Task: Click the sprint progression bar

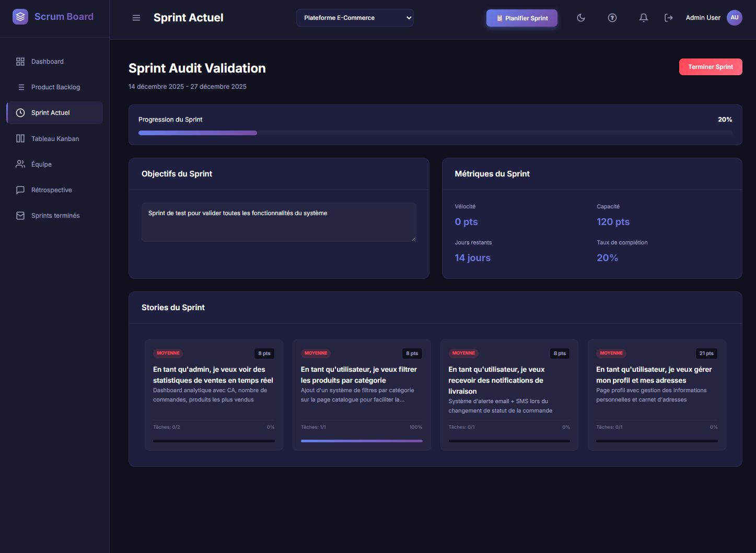Action: (435, 133)
